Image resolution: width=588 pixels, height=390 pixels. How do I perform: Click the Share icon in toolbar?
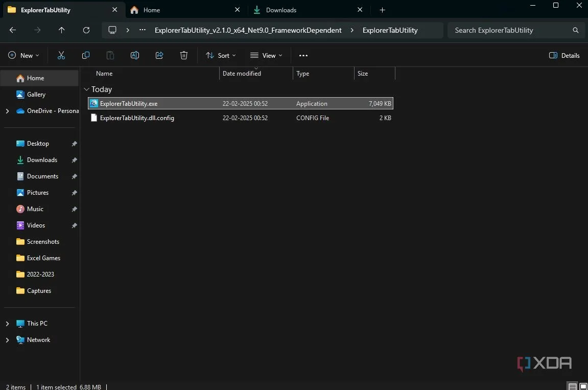[x=159, y=56]
